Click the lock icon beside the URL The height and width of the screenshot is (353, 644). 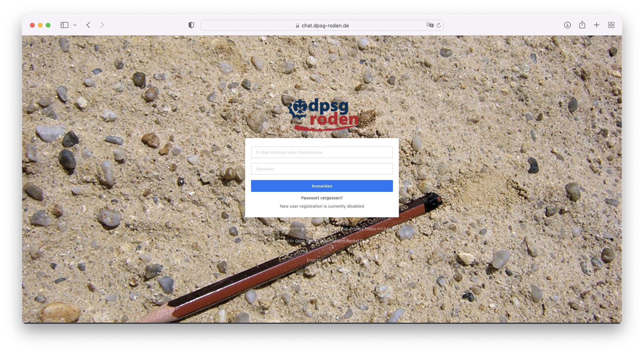tap(298, 26)
